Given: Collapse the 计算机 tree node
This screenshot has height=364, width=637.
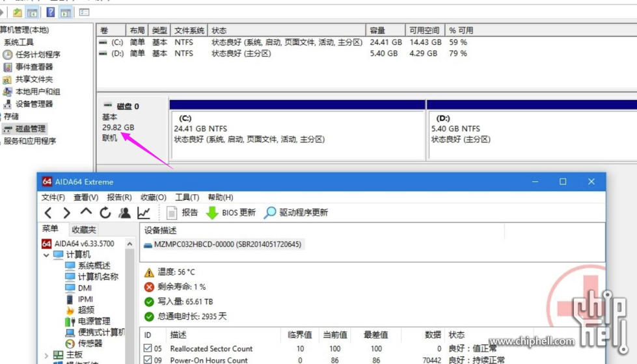Looking at the screenshot, I should pos(46,255).
